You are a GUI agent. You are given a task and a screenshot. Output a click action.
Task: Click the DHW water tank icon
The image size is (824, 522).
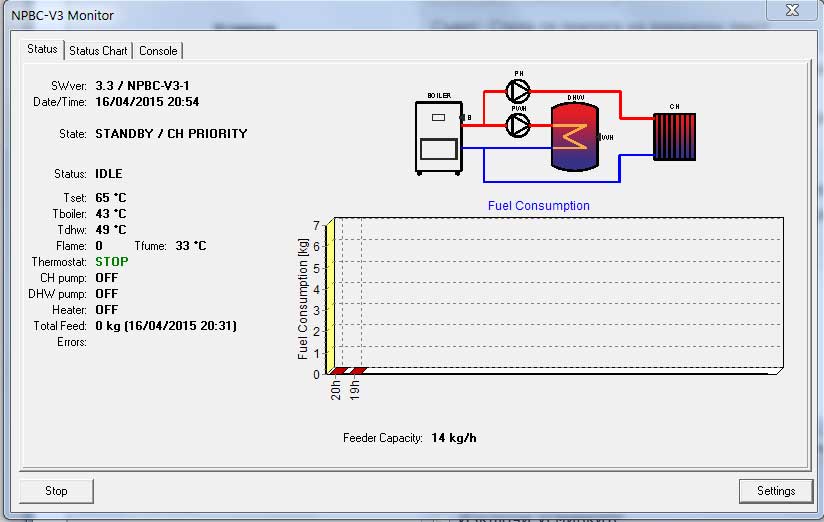pos(576,135)
